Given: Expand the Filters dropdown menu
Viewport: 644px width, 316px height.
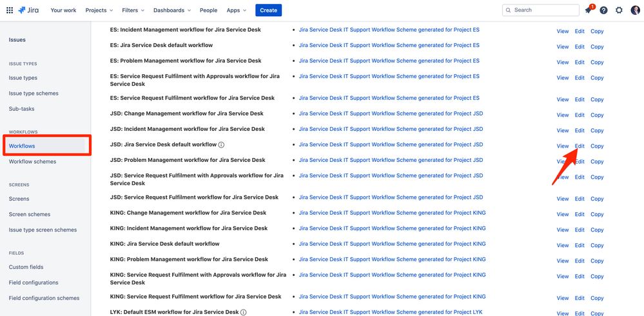Looking at the screenshot, I should click(x=133, y=10).
